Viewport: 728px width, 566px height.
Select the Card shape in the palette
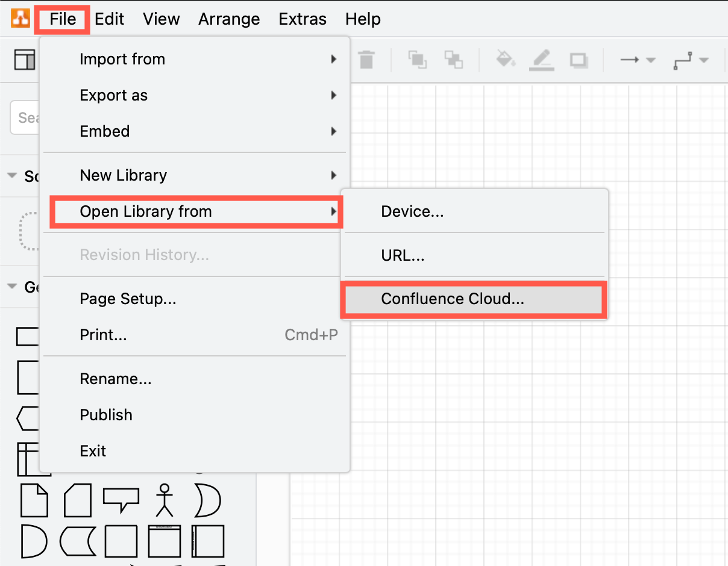click(77, 500)
